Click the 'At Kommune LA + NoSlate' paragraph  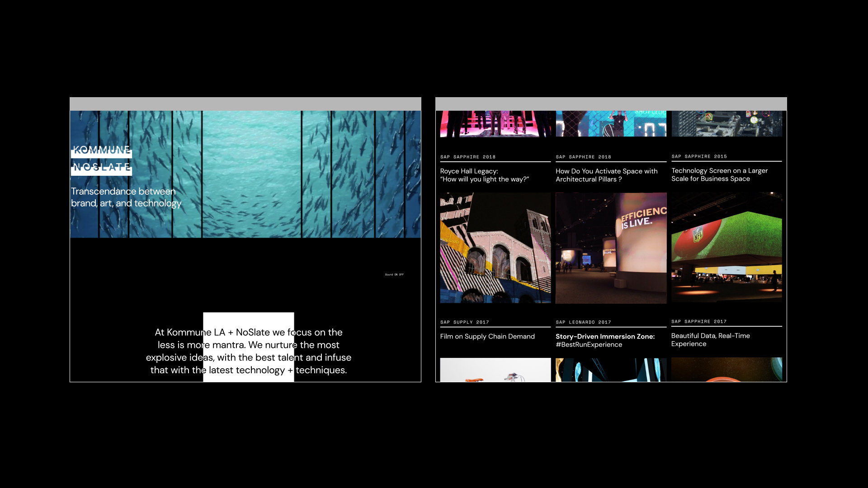[249, 351]
